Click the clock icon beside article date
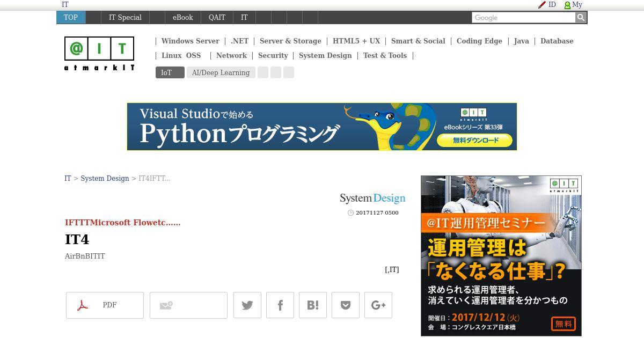The width and height of the screenshot is (644, 338). coord(351,213)
